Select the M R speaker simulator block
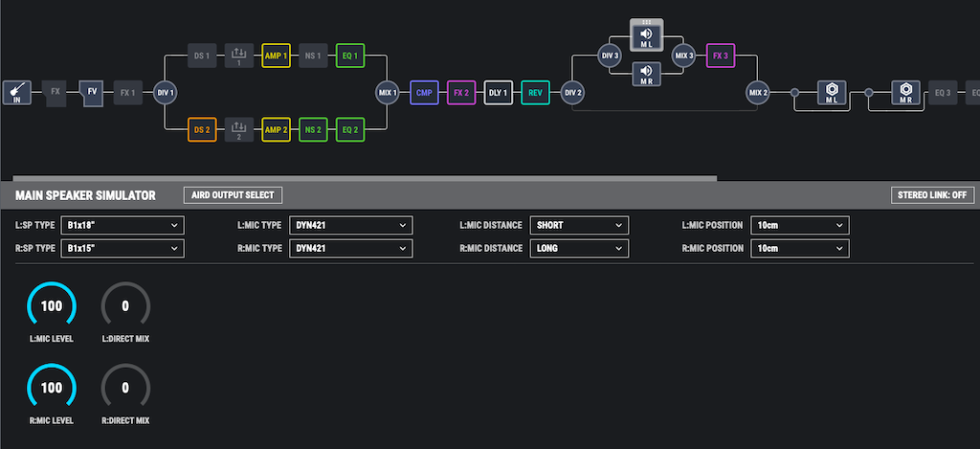This screenshot has width=980, height=449. [x=646, y=74]
